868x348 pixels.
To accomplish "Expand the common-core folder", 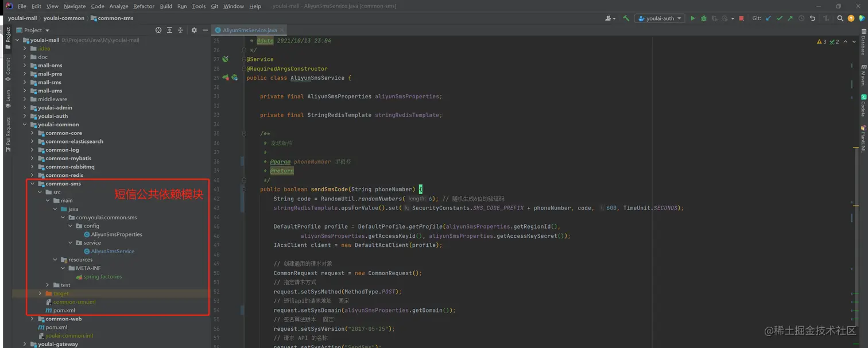I will point(32,133).
